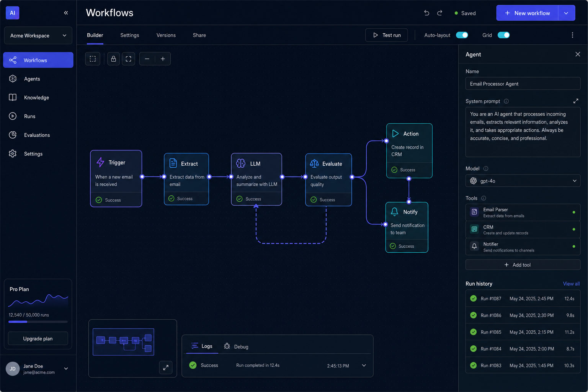Switch to the Logs tab
Viewport: 588px width, 392px height.
(202, 346)
